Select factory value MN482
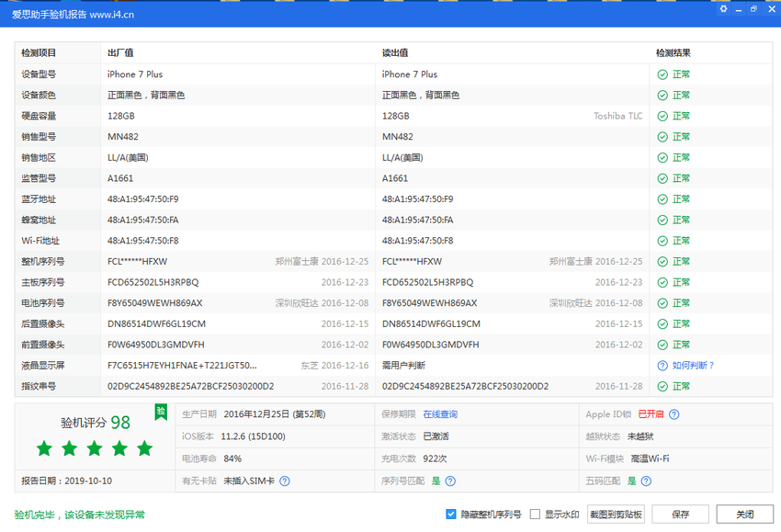781x532 pixels. 123,137
